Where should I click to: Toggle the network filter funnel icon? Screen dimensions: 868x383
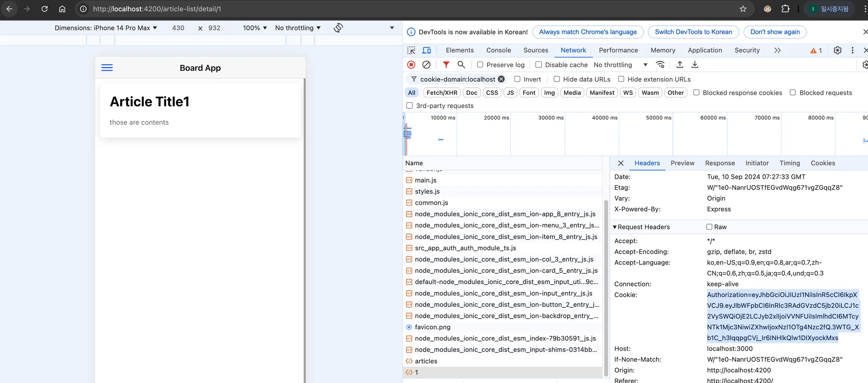(446, 65)
